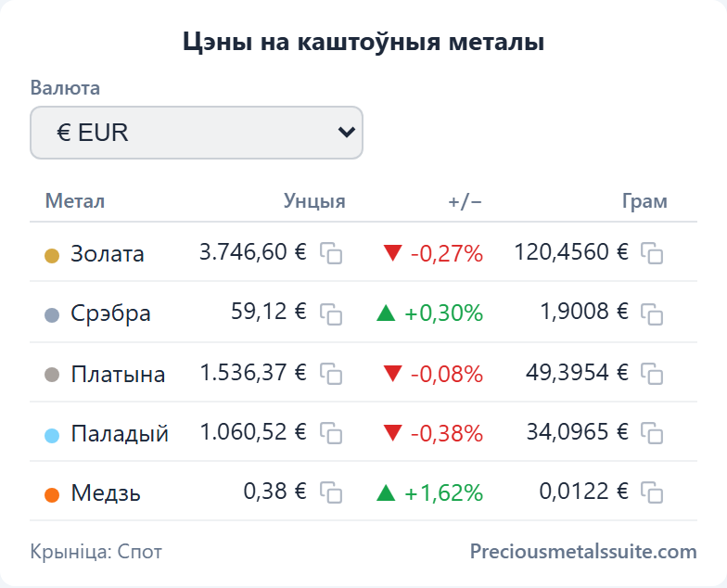Copy the gold ounce price 3.746,60 €
Viewport: 727px width, 588px height.
(331, 253)
